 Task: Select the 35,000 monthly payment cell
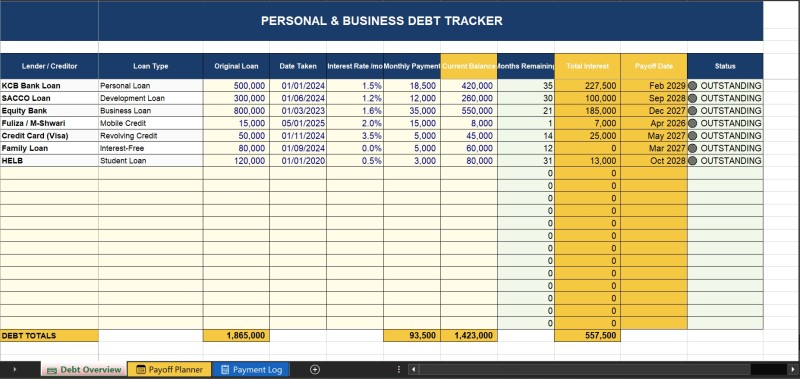pos(412,111)
